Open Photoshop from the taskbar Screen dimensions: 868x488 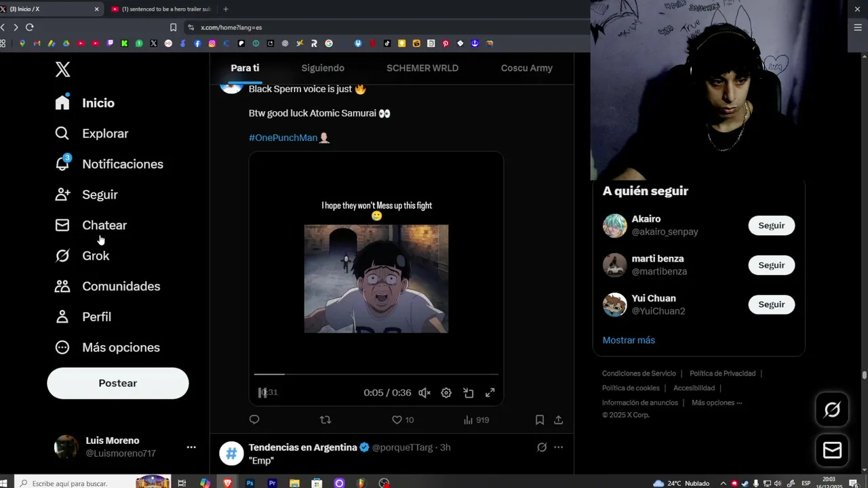[250, 483]
